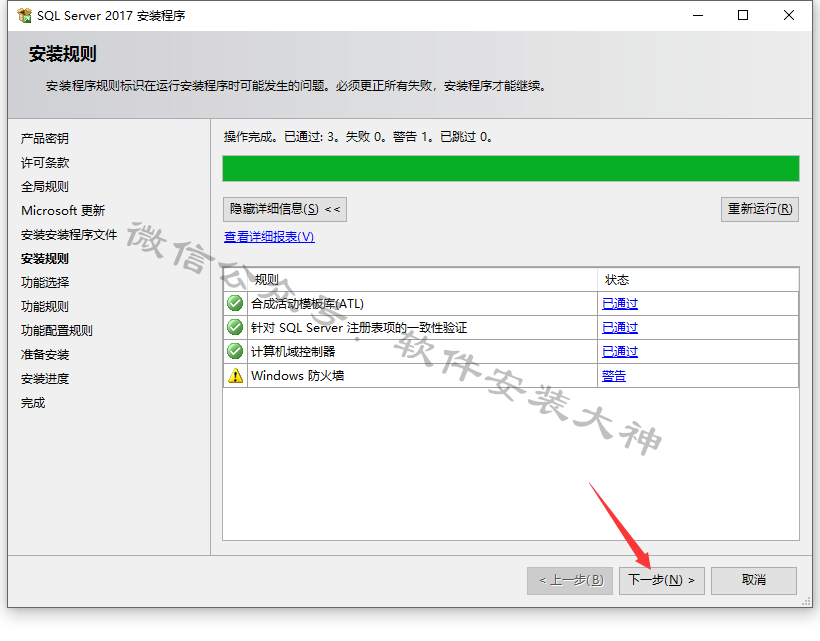Open 已通过 status for SQL Server 注册表项 rule
The width and height of the screenshot is (820, 641).
pos(620,328)
